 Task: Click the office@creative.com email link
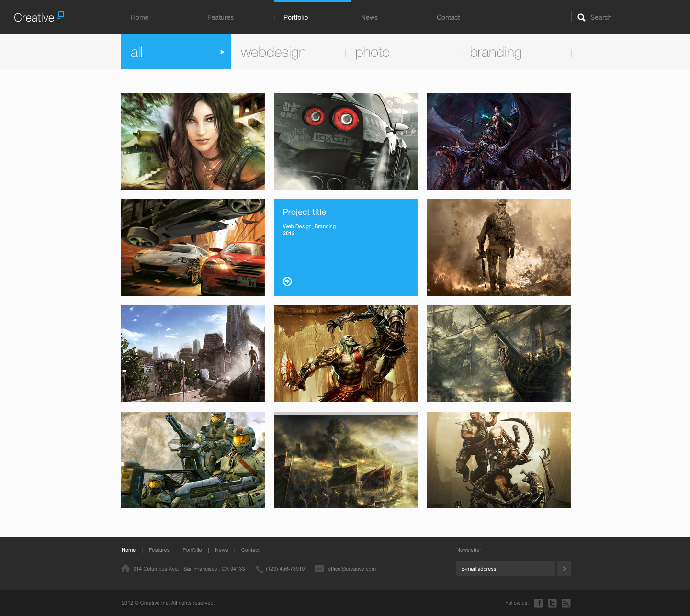(x=352, y=569)
